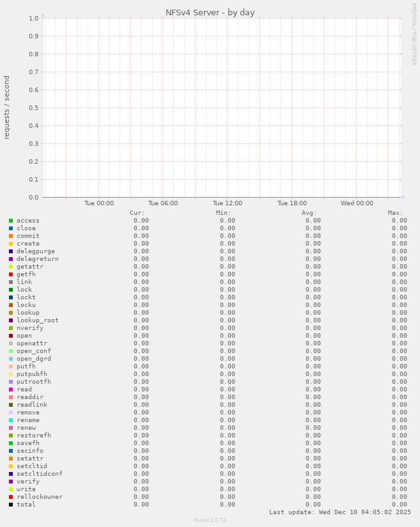Click the rename legend label
Viewport: 420px width, 527px height.
[28, 420]
